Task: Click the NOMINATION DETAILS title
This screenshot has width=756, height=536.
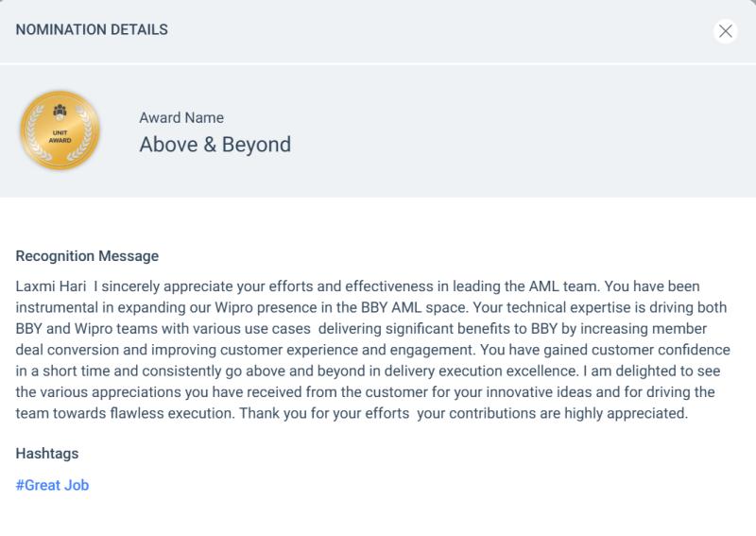Action: pyautogui.click(x=92, y=29)
